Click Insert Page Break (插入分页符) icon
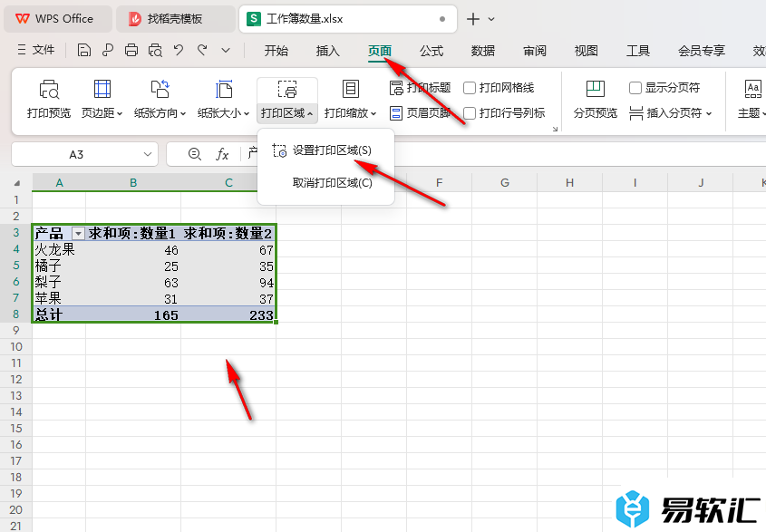 coord(636,113)
